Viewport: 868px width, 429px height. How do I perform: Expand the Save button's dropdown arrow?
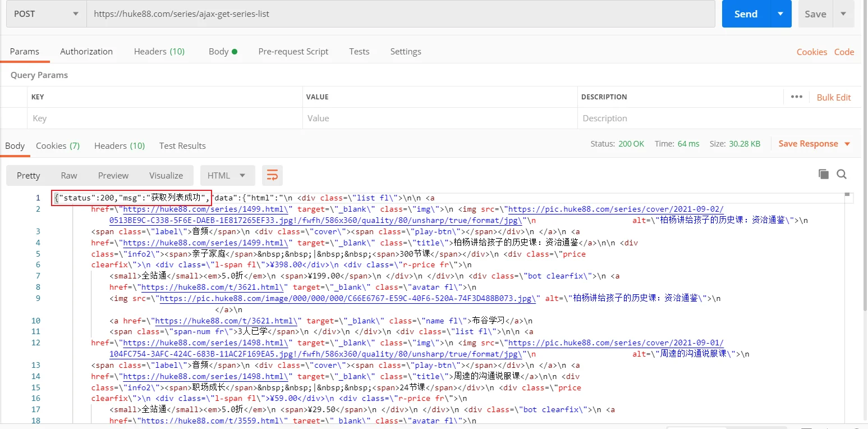click(843, 14)
